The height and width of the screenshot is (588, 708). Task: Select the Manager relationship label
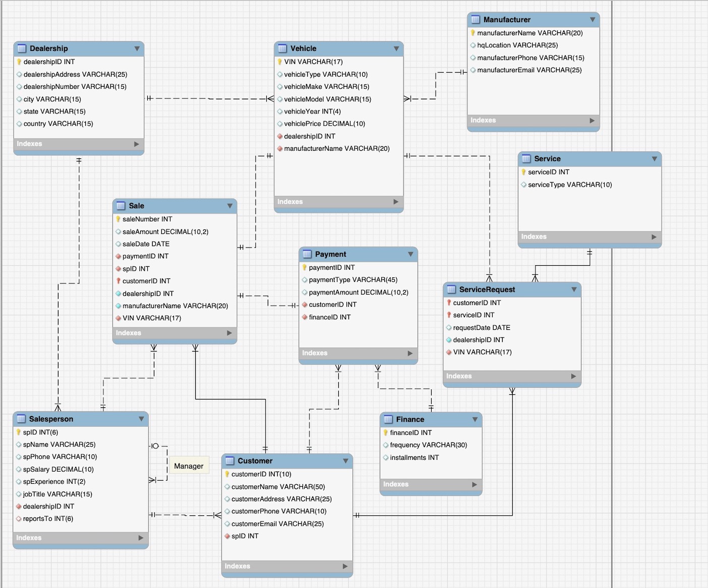(x=189, y=466)
